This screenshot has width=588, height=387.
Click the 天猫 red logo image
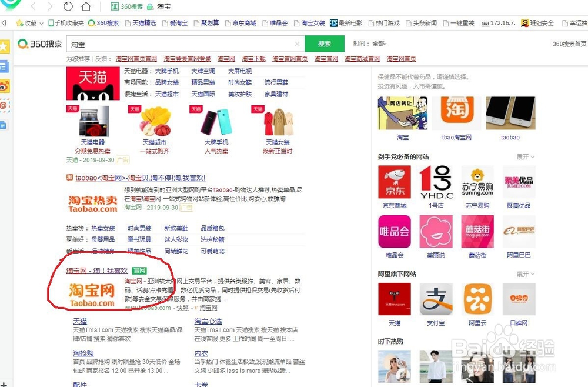tap(93, 84)
